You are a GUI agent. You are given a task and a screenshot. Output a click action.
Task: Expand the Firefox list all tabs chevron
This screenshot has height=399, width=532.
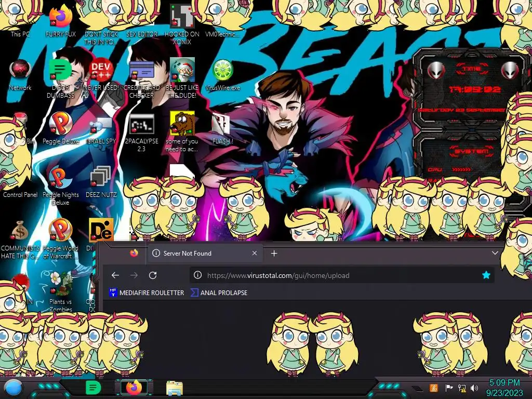pos(495,253)
